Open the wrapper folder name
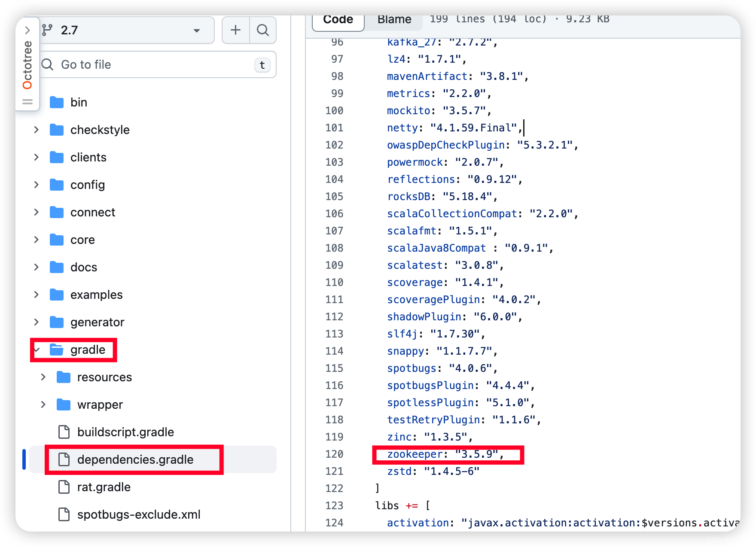Screen dimensions: 756x547 (x=100, y=404)
